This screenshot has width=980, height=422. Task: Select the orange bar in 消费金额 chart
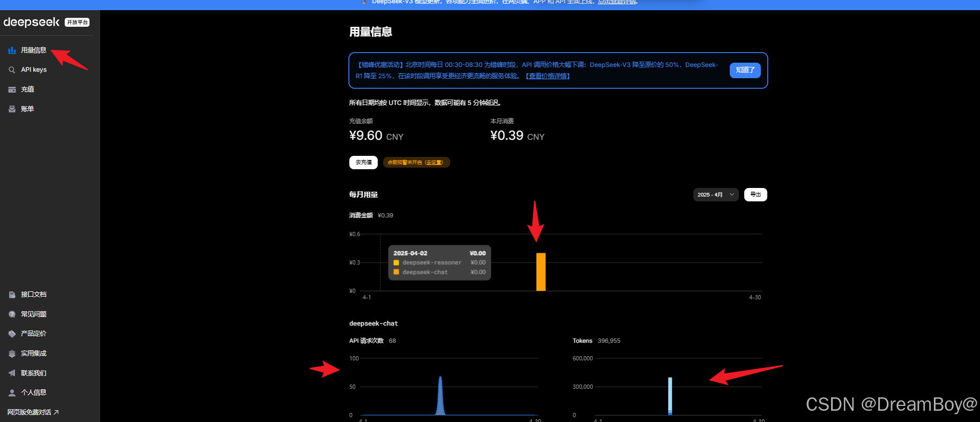(541, 272)
